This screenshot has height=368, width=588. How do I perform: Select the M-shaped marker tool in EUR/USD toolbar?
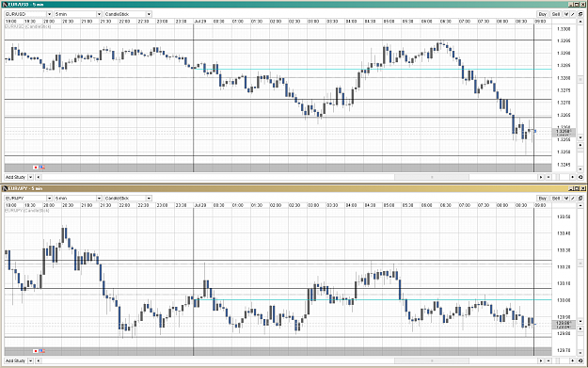pos(566,14)
